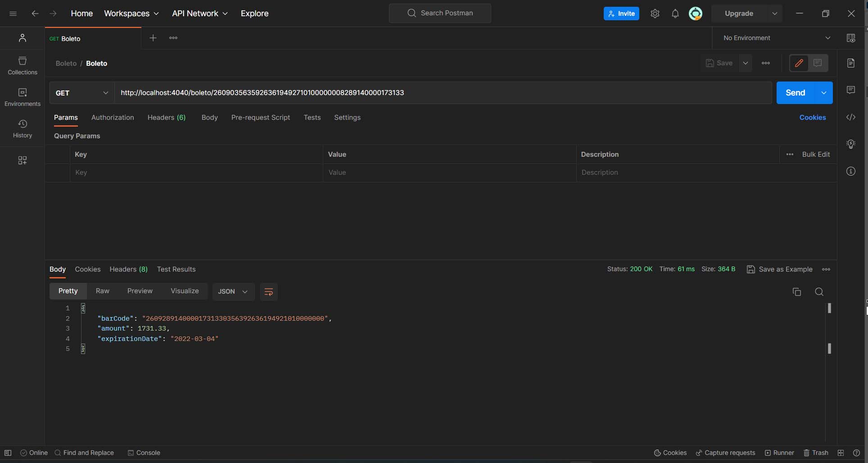Open the Environments sidebar panel

point(23,97)
